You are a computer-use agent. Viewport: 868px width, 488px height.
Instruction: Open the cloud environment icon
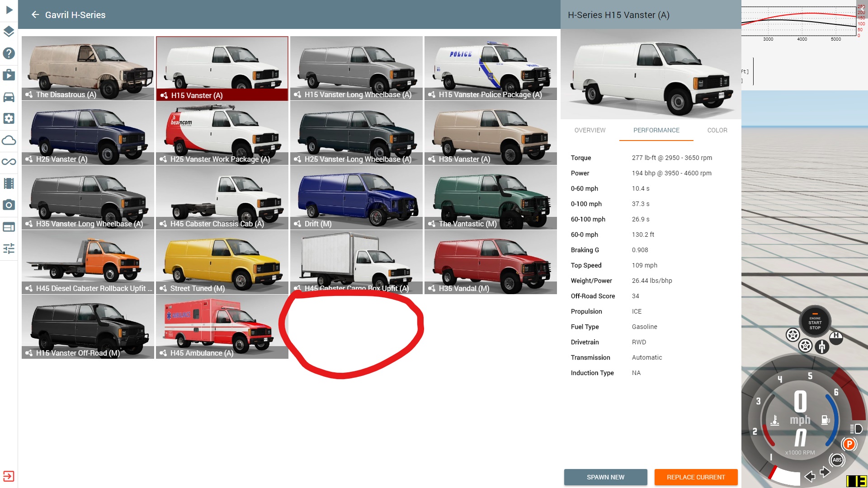pyautogui.click(x=9, y=140)
